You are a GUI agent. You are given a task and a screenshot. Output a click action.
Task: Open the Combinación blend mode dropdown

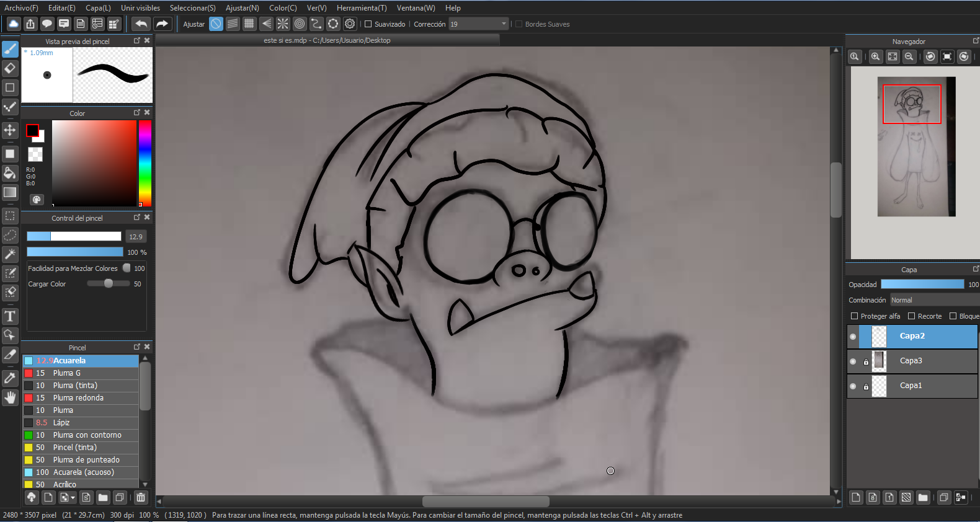point(934,300)
